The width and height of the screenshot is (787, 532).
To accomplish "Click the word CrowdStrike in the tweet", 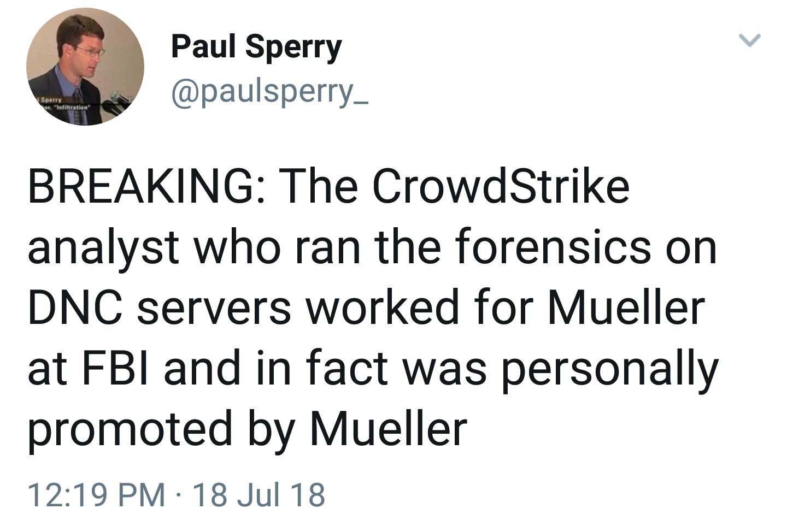I will (x=501, y=187).
